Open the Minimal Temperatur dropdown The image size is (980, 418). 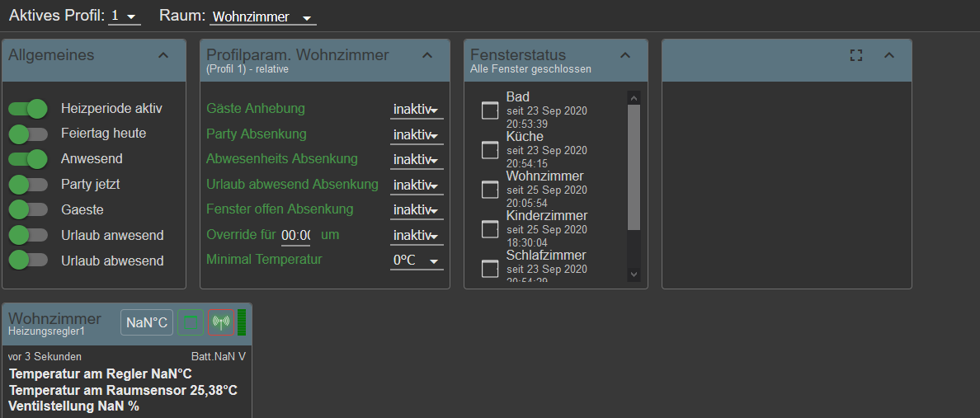point(417,261)
